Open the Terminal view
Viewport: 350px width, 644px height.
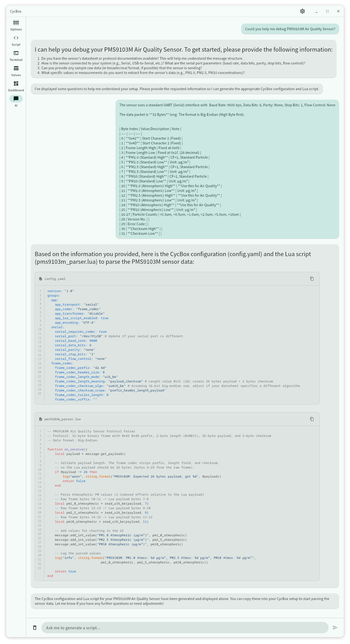tap(16, 56)
